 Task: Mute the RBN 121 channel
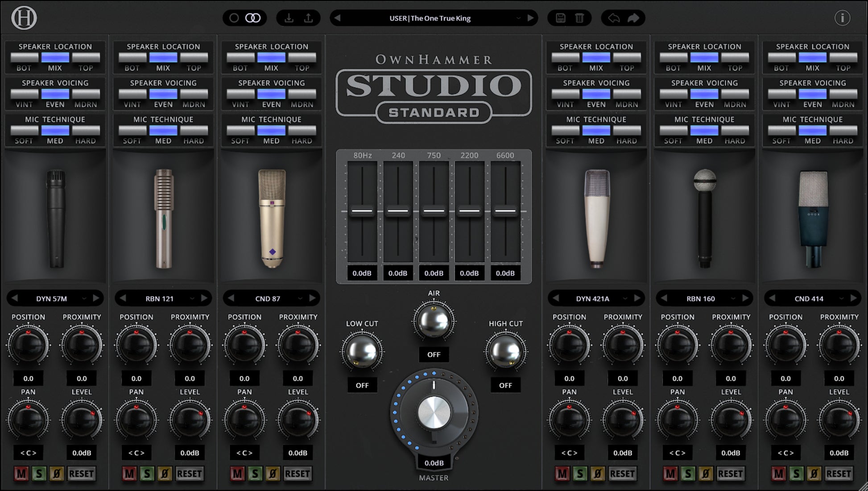pyautogui.click(x=129, y=474)
